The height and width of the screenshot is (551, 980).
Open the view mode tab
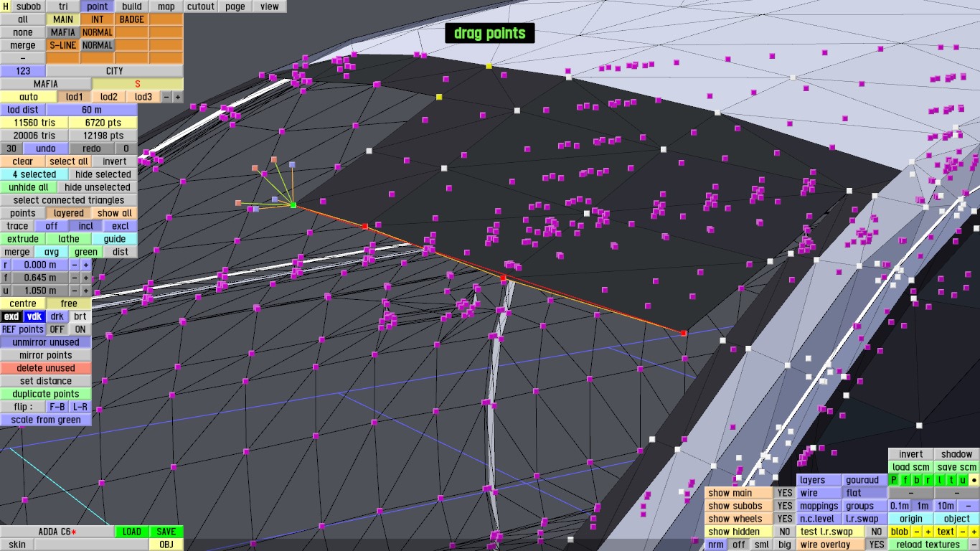click(270, 6)
